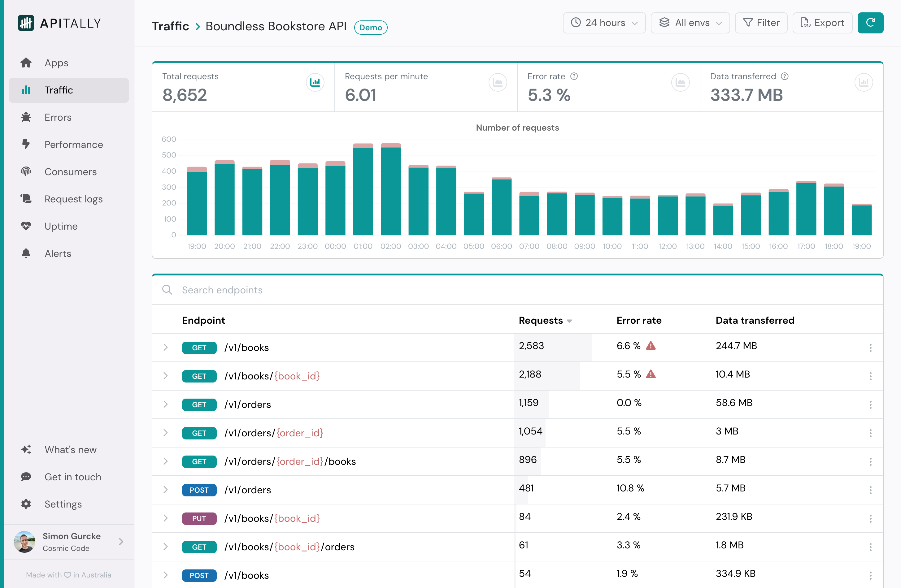Image resolution: width=901 pixels, height=588 pixels.
Task: Click help icon beside Error rate label
Action: point(574,76)
